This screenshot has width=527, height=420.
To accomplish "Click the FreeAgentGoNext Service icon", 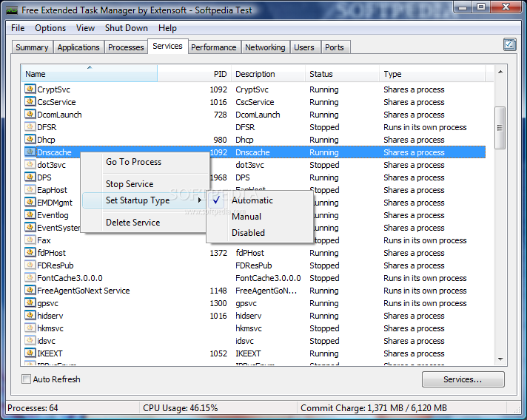I will (30, 291).
